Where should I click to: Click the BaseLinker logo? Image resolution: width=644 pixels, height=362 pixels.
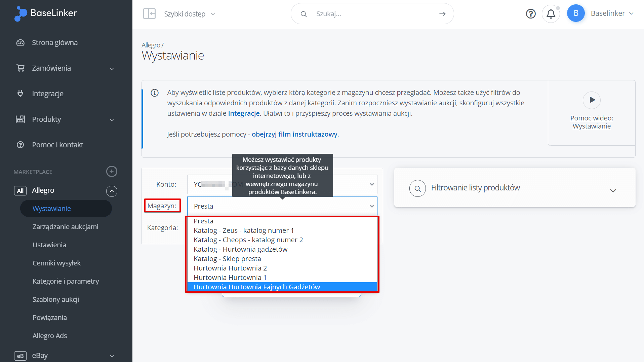[46, 13]
